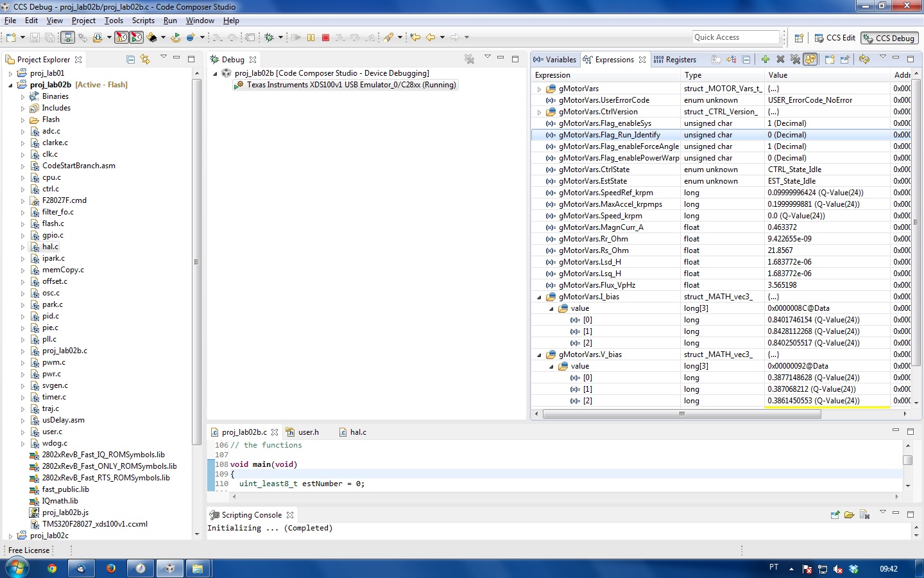Remove all expressions with double-X icon
924x578 pixels.
tap(795, 59)
